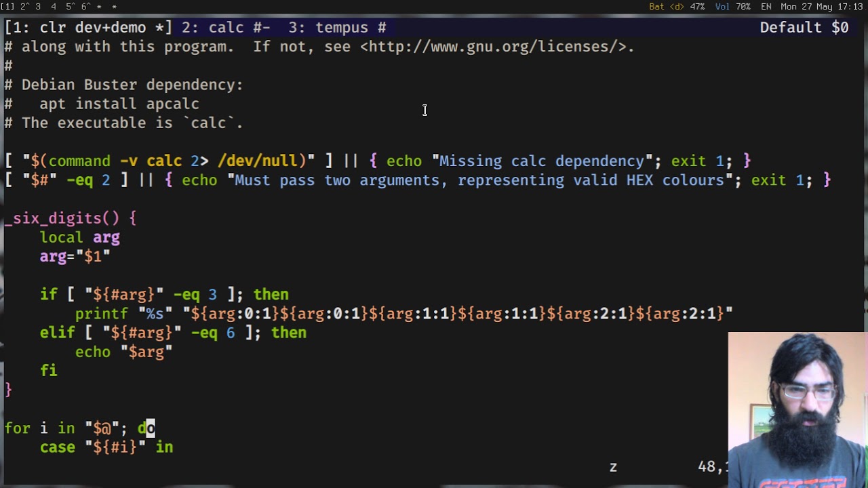Click the 'elif [ "${#arg}" -eq 6 ]' condition
This screenshot has width=868, height=488.
click(150, 332)
